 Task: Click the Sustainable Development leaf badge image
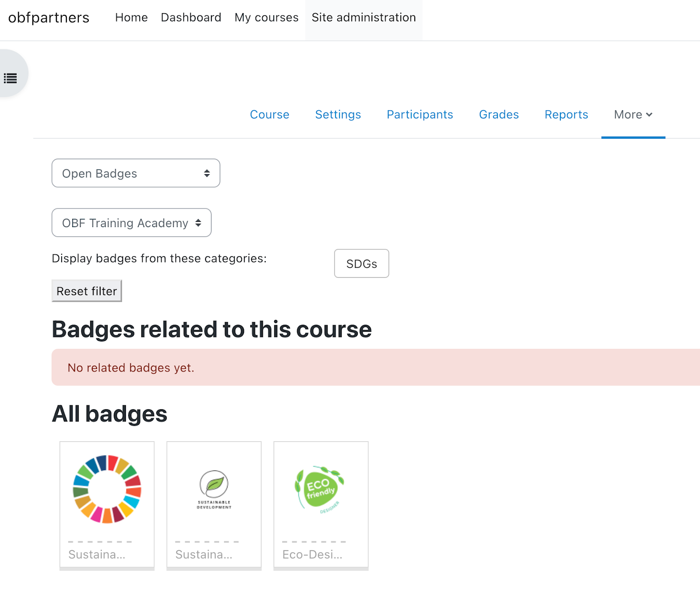tap(214, 489)
